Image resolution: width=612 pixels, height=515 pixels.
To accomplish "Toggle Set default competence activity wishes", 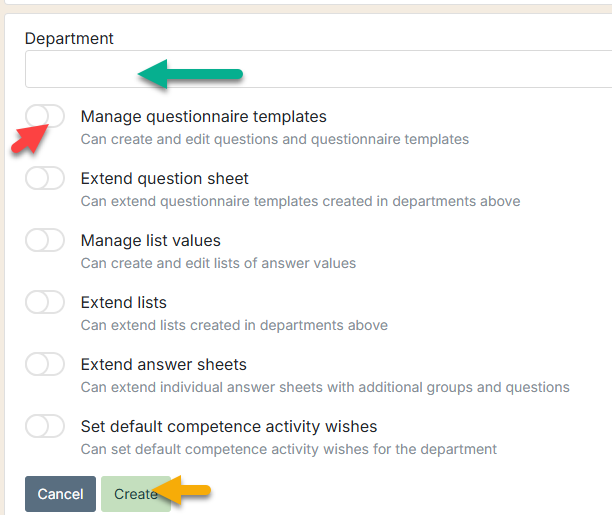I will pyautogui.click(x=45, y=426).
